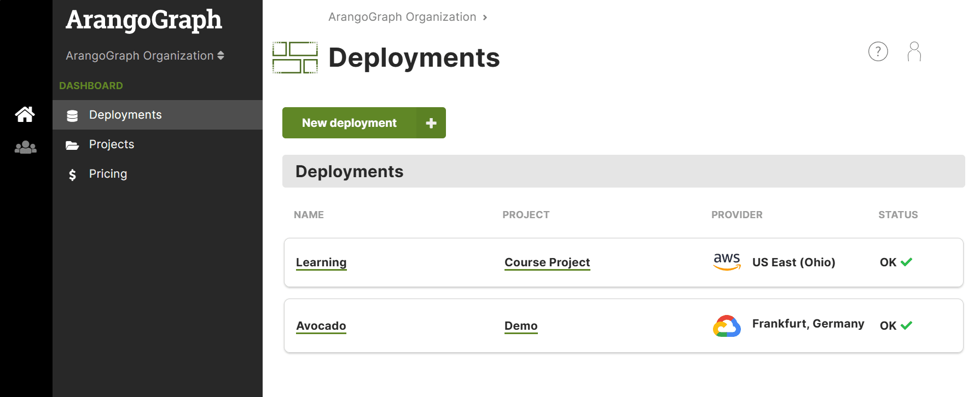This screenshot has height=397, width=980.
Task: Open the Avocado deployment link
Action: click(x=321, y=326)
